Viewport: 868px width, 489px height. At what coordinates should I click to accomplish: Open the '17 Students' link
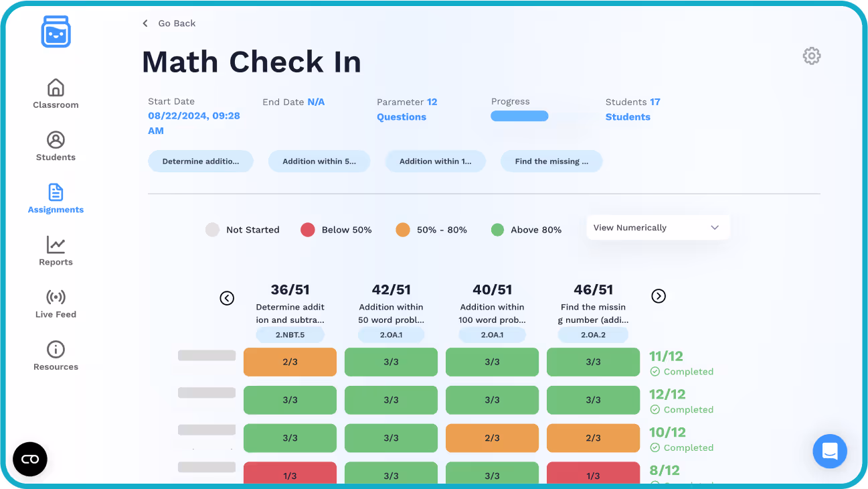coord(630,109)
